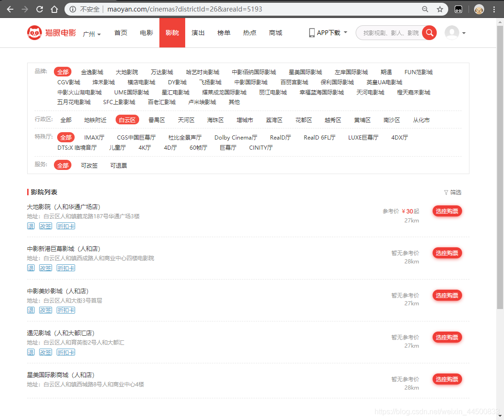The width and height of the screenshot is (504, 420).
Task: Click the page vertical scrollbar
Action: pyautogui.click(x=500, y=167)
